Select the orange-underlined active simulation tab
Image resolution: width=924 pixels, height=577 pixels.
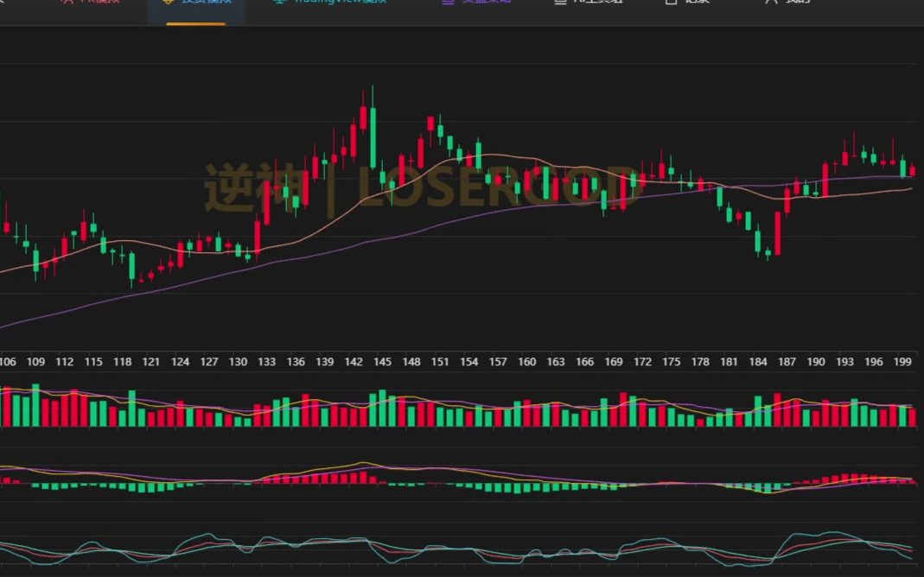[196, 3]
